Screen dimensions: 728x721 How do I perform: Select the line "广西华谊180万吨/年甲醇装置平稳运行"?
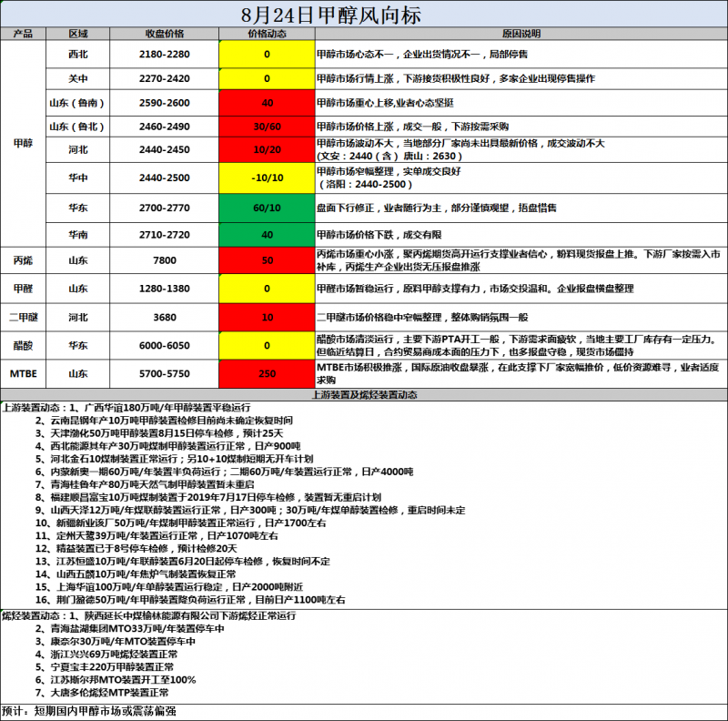[167, 408]
